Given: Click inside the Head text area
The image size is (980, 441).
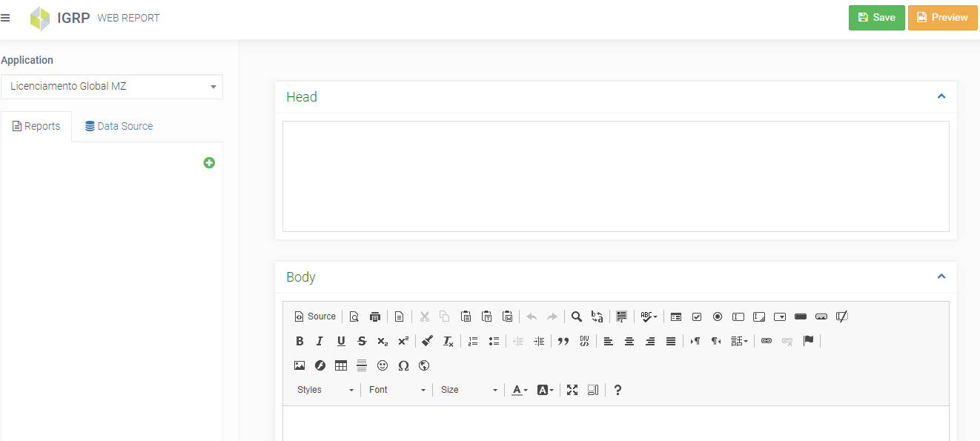Looking at the screenshot, I should point(616,176).
